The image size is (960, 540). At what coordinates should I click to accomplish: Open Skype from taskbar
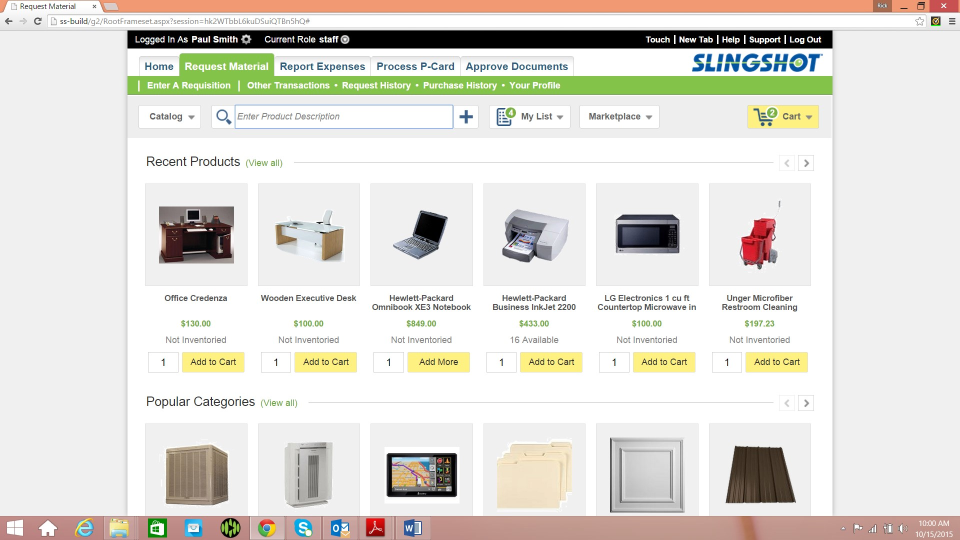point(303,528)
